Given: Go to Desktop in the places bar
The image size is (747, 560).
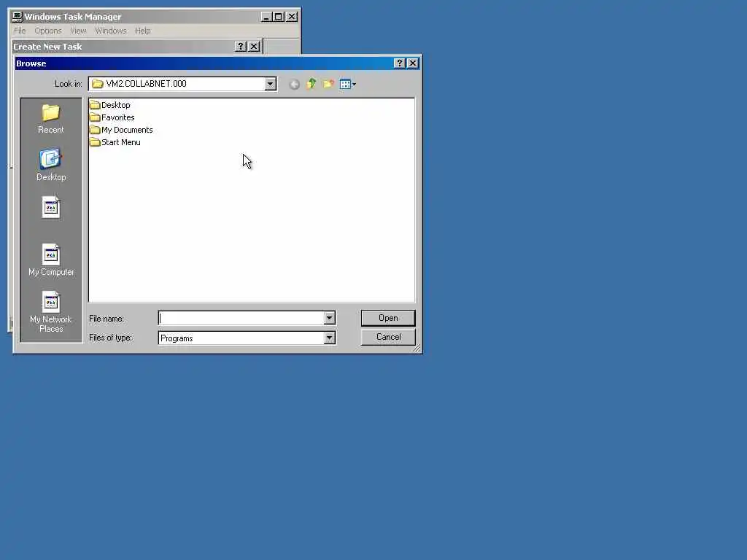Looking at the screenshot, I should [51, 165].
